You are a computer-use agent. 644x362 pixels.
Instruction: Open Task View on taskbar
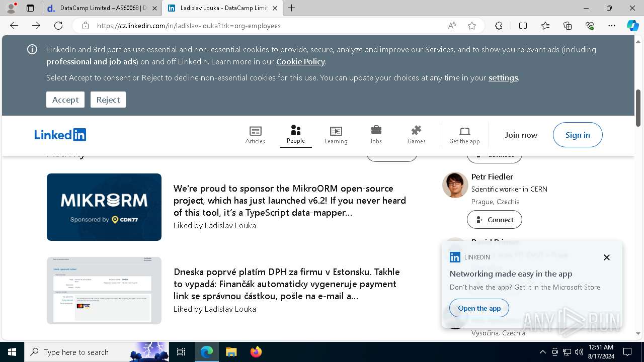[x=181, y=352]
